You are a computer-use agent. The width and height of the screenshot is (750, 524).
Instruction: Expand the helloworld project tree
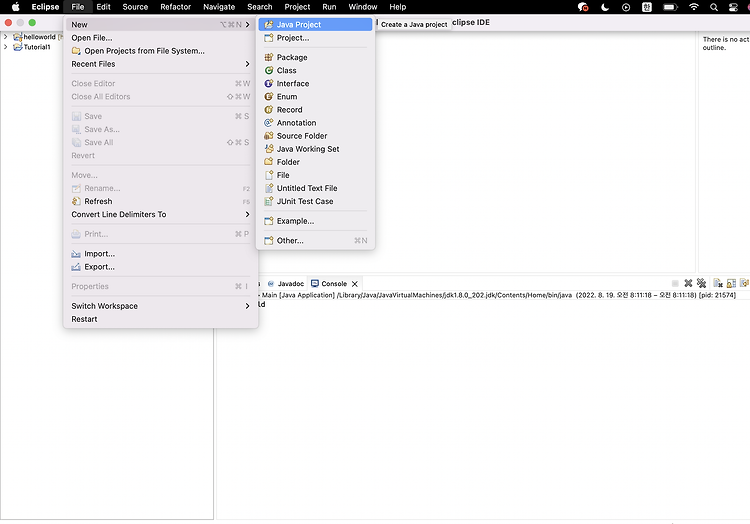click(x=5, y=37)
